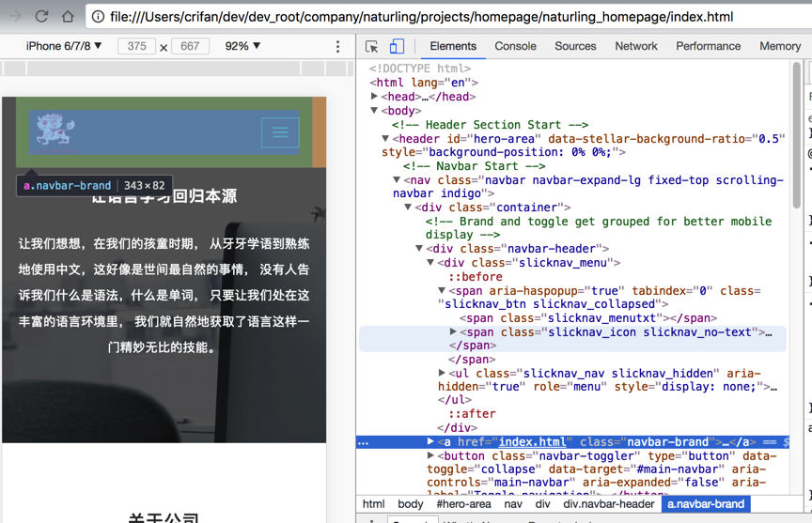812x523 pixels.
Task: Select div.navbar-header in the breadcrumb
Action: coord(608,504)
